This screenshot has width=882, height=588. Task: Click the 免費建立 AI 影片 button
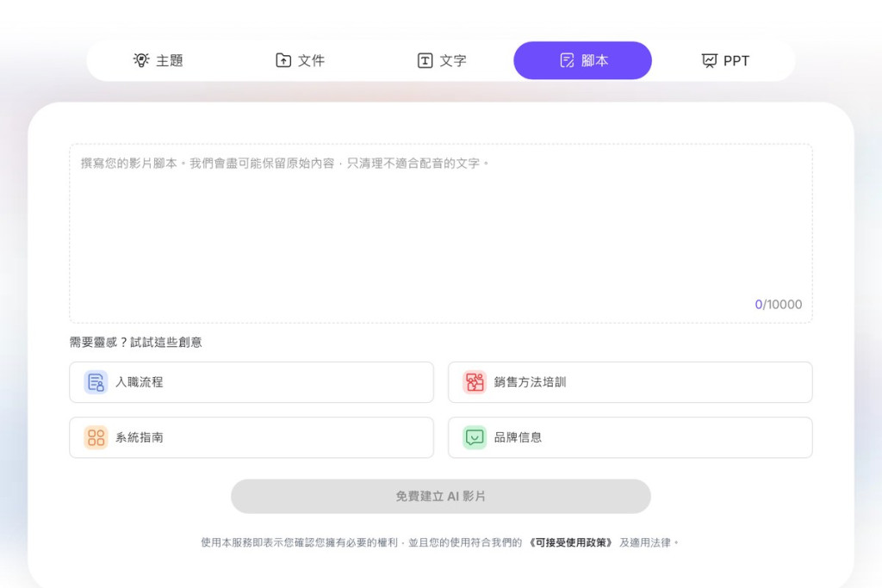(x=441, y=497)
